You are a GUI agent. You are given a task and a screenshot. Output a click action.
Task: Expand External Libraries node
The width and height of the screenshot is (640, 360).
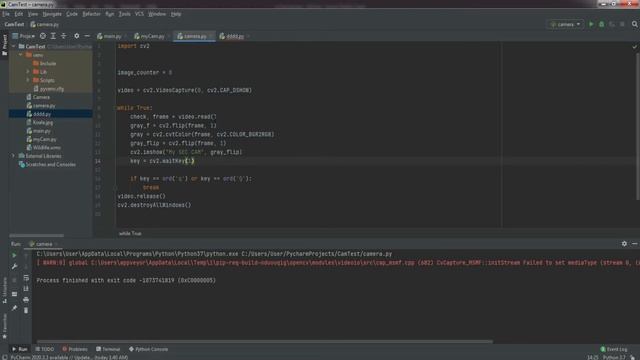[13, 156]
